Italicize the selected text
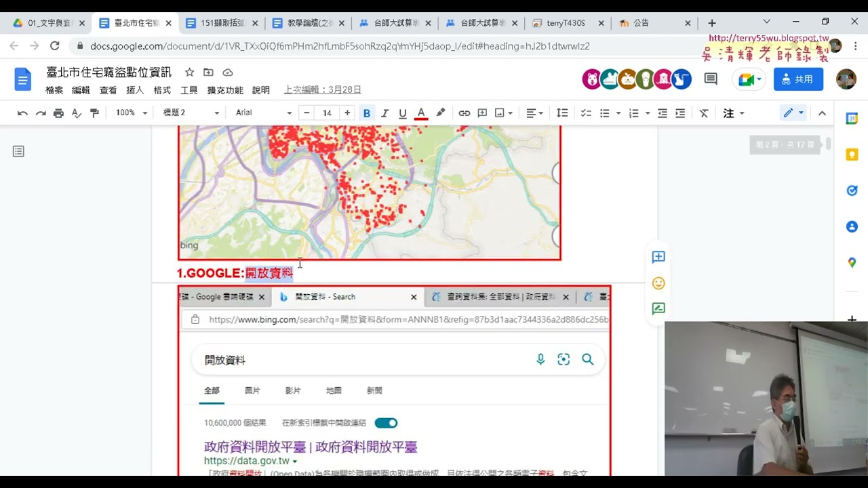 pos(384,113)
